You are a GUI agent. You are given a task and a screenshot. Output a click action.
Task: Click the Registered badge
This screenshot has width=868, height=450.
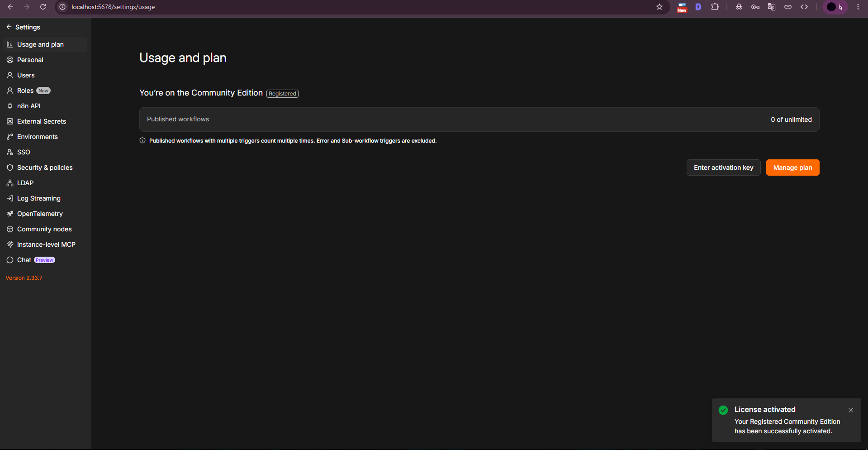282,94
